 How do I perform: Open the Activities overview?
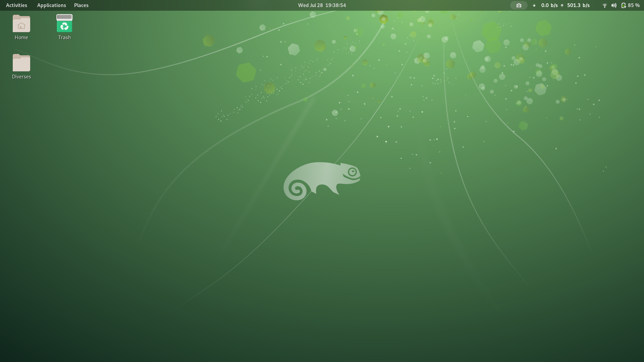click(16, 5)
